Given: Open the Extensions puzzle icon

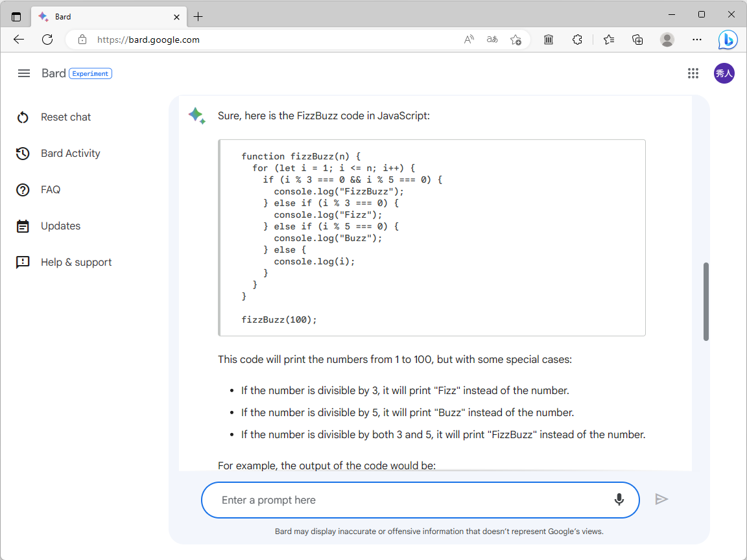Looking at the screenshot, I should (577, 40).
